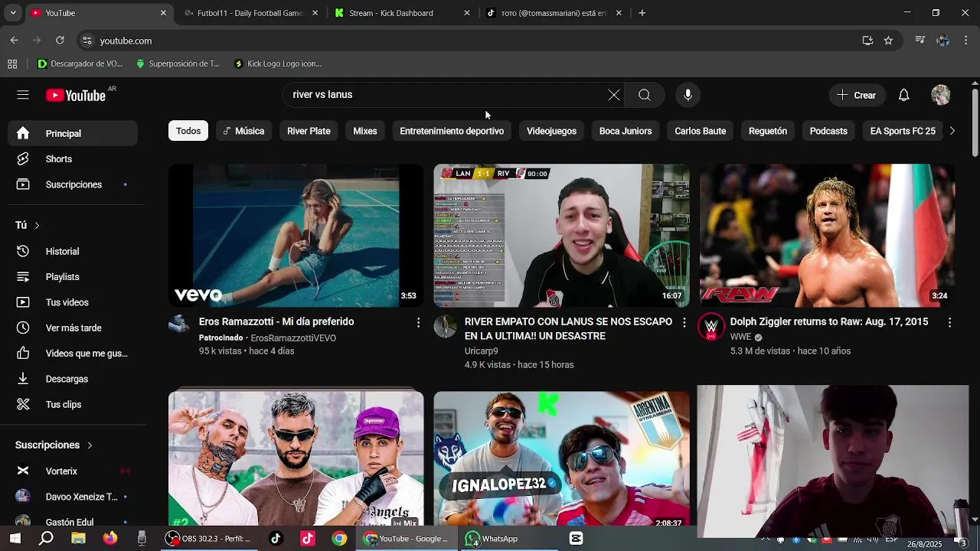Expand the Tú section chevron
The image size is (980, 551).
click(37, 226)
